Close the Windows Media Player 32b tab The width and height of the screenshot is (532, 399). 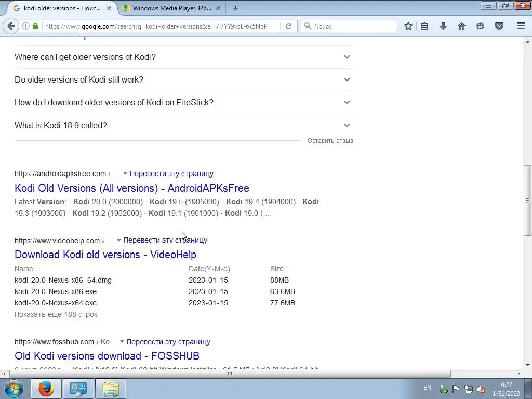pos(218,8)
